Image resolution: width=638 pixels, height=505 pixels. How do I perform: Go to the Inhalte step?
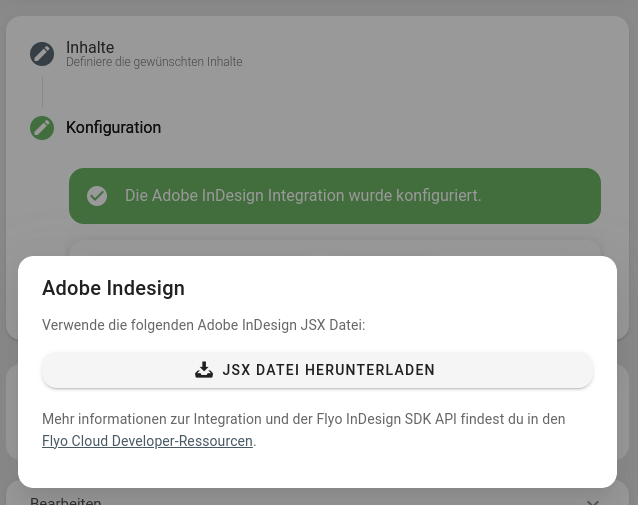click(90, 47)
